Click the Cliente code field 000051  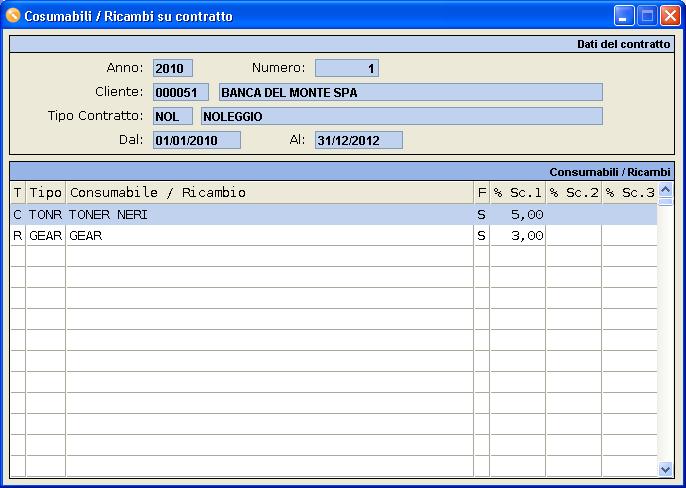pos(181,92)
